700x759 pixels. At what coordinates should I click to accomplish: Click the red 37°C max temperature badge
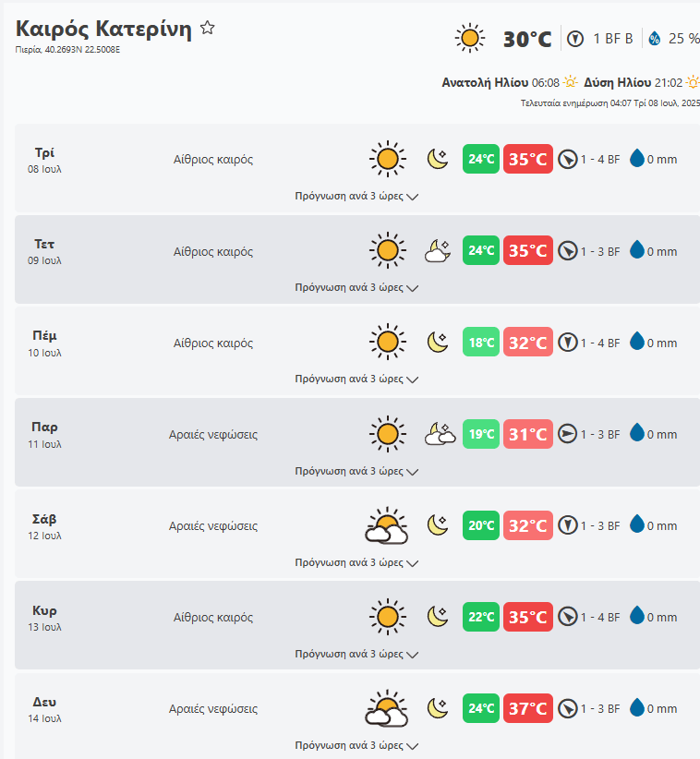(x=528, y=709)
